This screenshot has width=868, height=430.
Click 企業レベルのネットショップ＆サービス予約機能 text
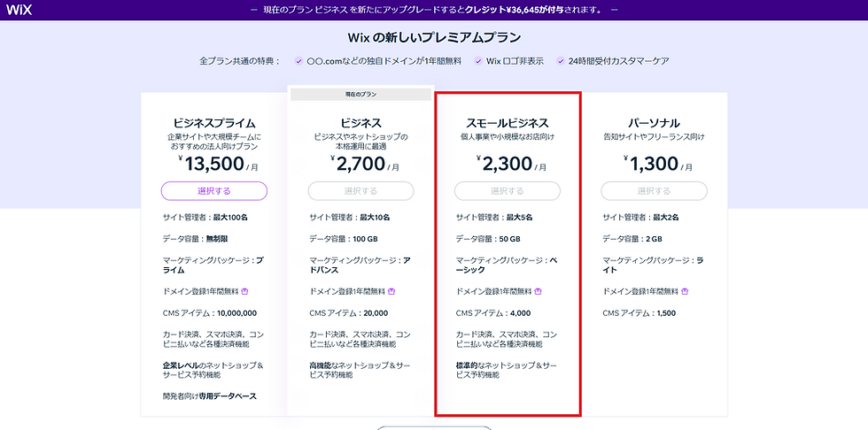[x=213, y=371]
